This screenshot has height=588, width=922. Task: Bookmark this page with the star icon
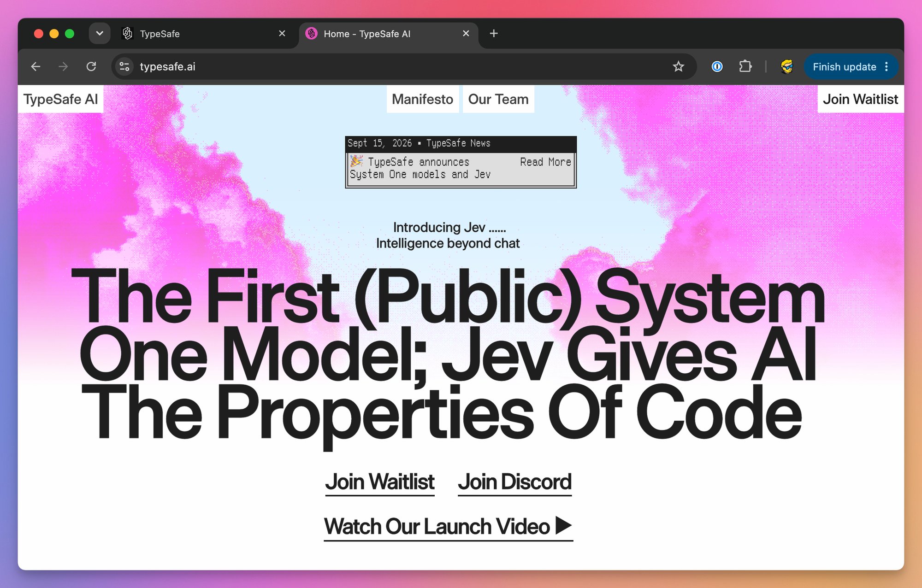click(678, 67)
